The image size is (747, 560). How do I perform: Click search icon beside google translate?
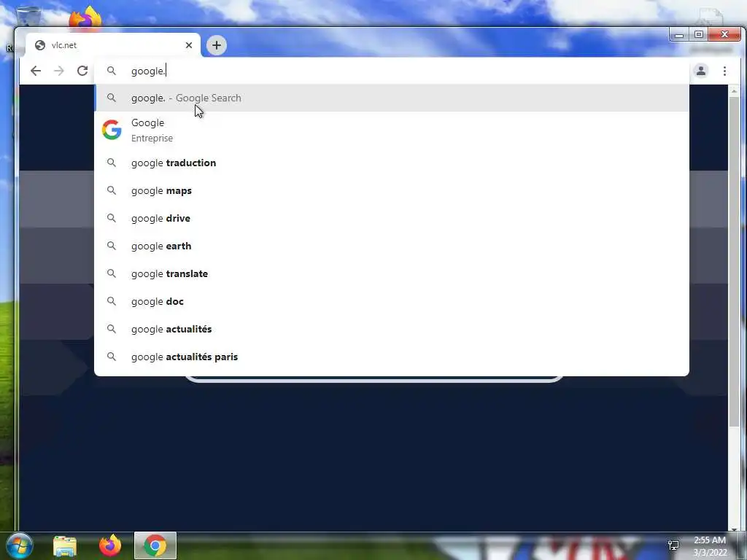(112, 273)
